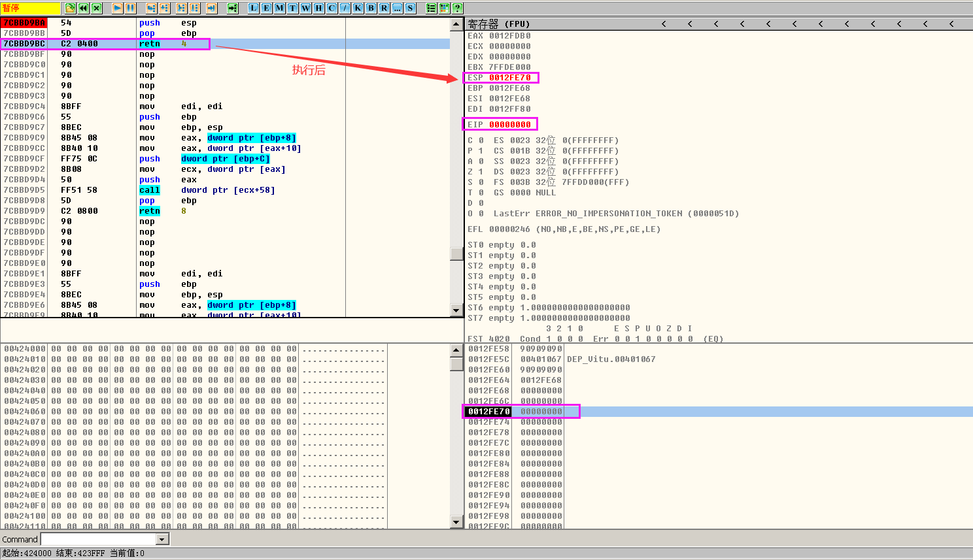Open Executable modules with E button

266,8
